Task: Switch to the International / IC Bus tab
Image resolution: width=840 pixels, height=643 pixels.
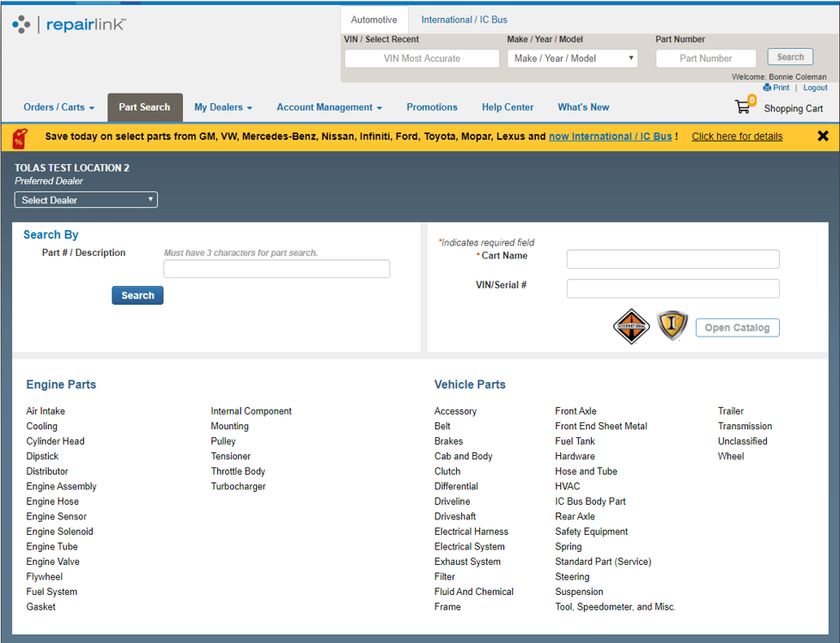Action: point(464,20)
